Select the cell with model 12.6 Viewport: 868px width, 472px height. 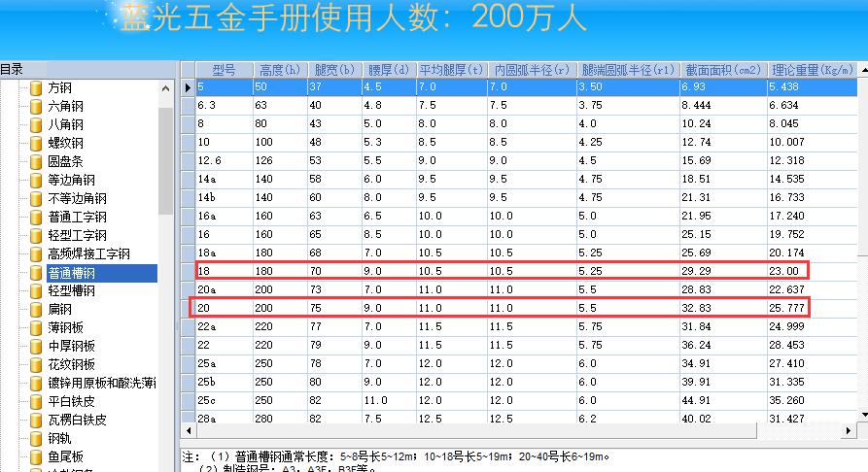coord(225,160)
